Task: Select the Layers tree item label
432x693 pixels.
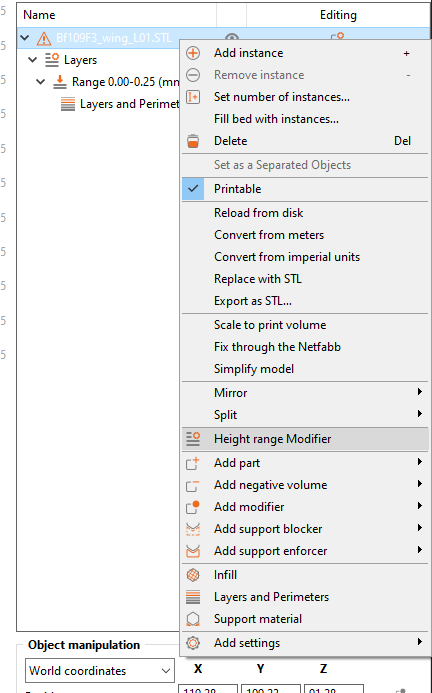Action: coord(80,60)
